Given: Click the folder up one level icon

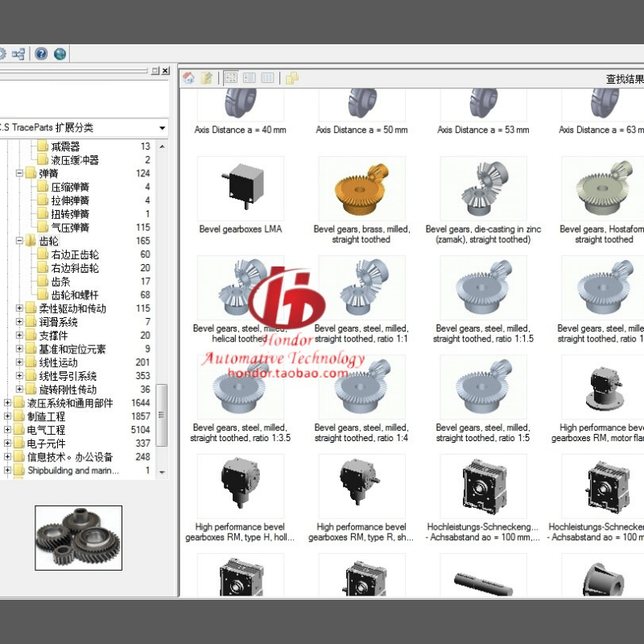Looking at the screenshot, I should (207, 78).
